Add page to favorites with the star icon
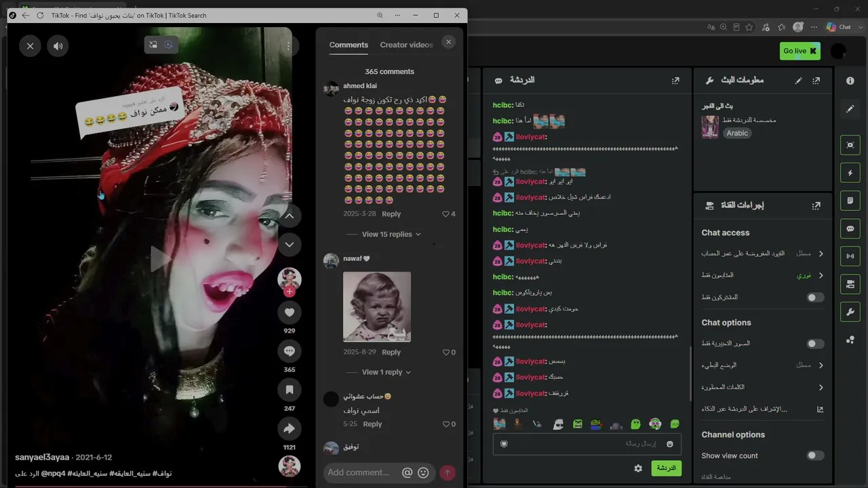 [749, 27]
